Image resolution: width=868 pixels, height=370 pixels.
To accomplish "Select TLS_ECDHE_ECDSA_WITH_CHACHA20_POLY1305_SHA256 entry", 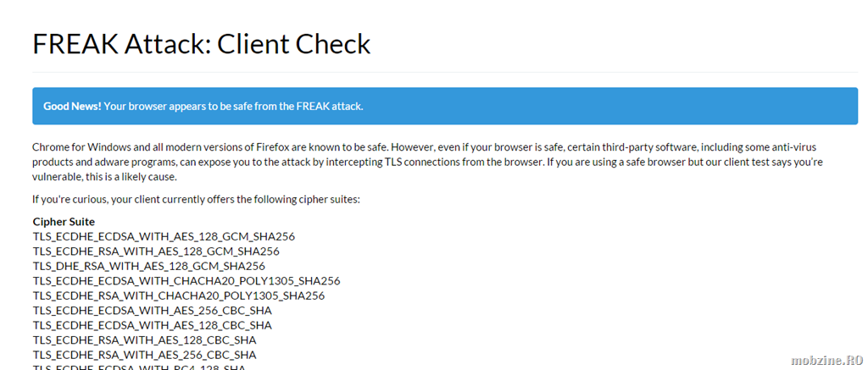I will pyautogui.click(x=186, y=281).
